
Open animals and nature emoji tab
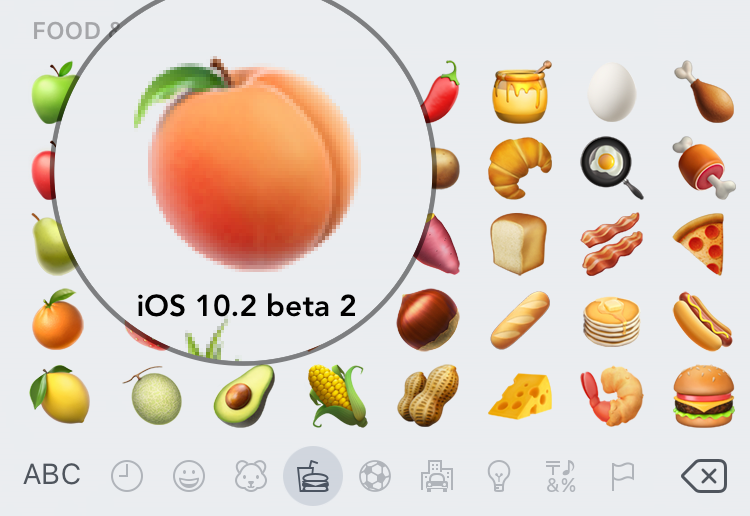tap(251, 476)
